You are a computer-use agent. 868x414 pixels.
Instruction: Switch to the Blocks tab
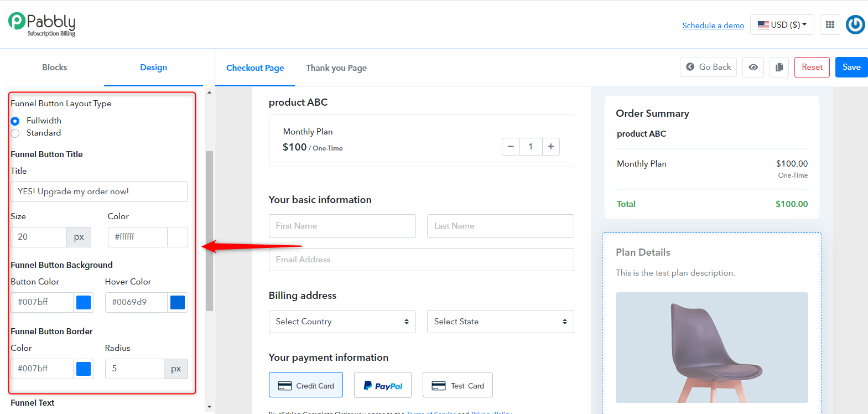point(54,68)
